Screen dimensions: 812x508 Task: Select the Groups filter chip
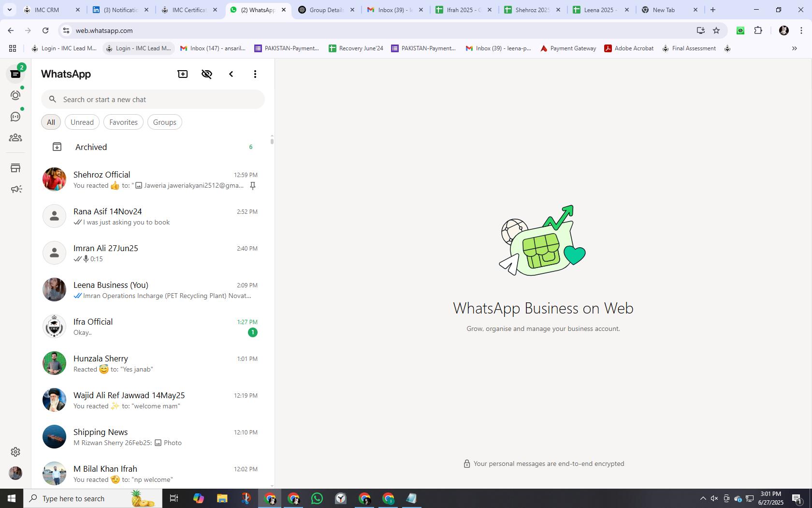click(x=164, y=122)
